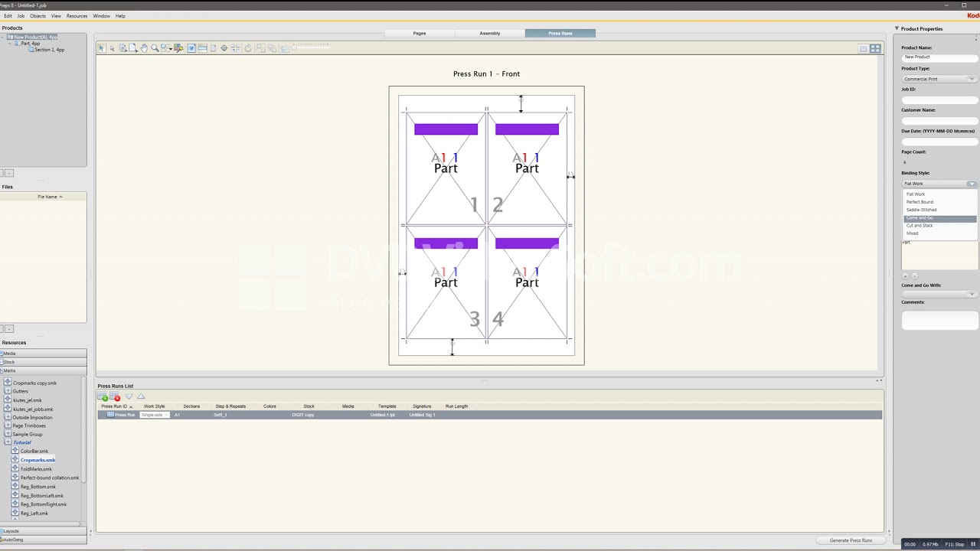Switch to the Assembly tab
Viewport: 980px width, 551px height.
(490, 33)
